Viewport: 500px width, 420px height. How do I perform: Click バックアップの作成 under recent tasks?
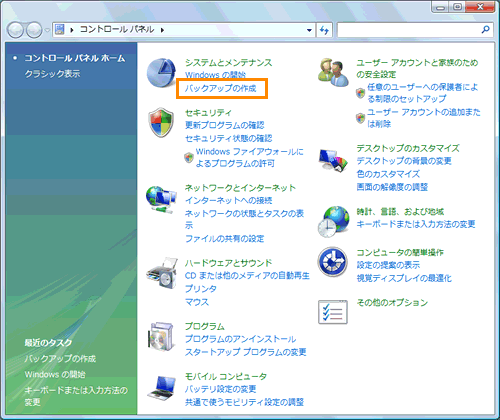60,358
